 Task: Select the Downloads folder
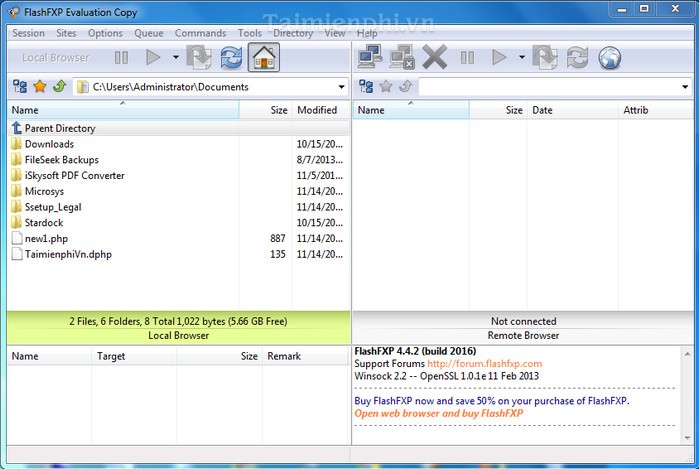click(x=49, y=144)
